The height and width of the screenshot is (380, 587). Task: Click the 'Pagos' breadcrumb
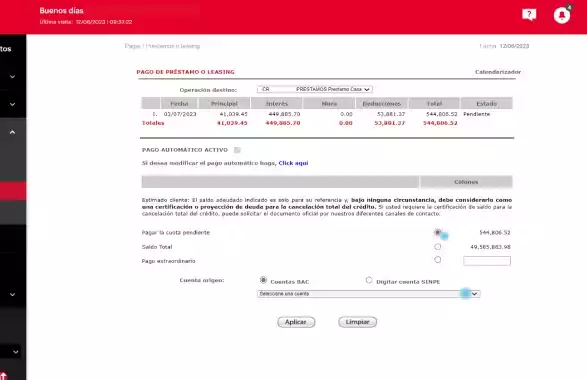pos(133,46)
